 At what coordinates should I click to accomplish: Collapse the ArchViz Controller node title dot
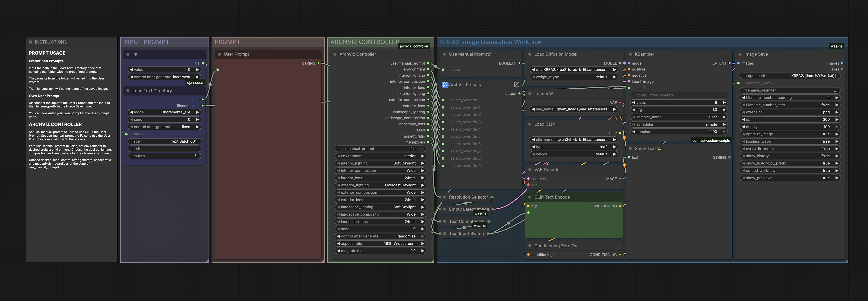point(335,54)
